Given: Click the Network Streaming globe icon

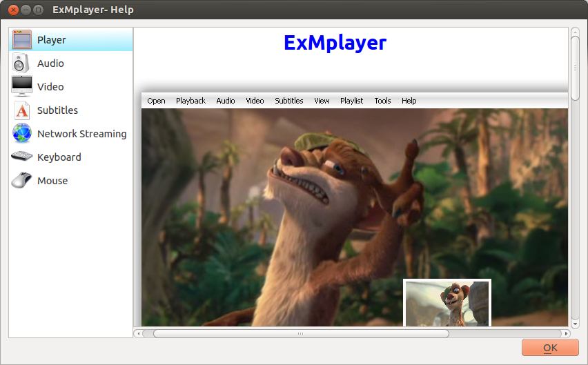Looking at the screenshot, I should pos(22,133).
